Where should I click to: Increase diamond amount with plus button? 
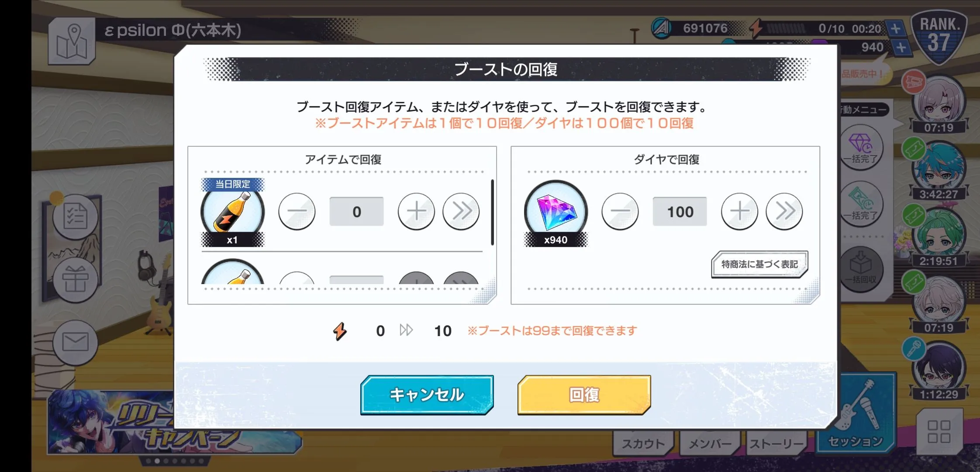739,212
